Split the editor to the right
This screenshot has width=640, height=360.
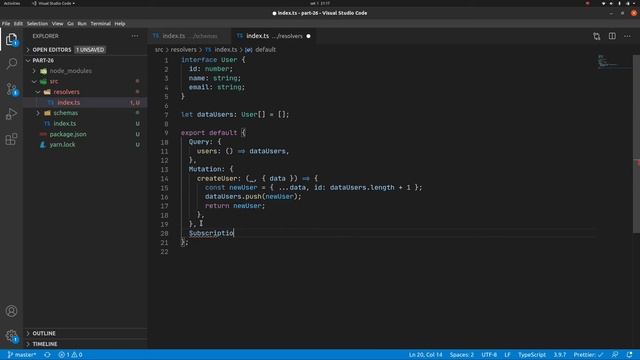click(612, 36)
